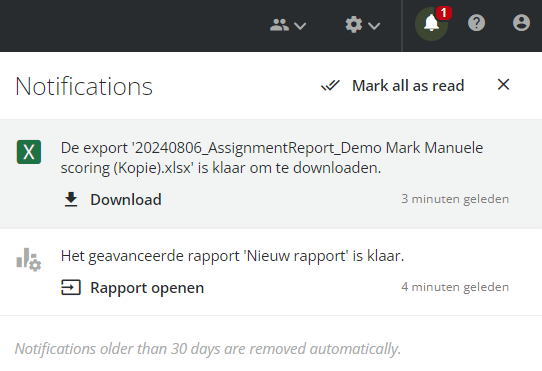Click the green Excel file icon
The width and height of the screenshot is (542, 371).
pos(29,152)
